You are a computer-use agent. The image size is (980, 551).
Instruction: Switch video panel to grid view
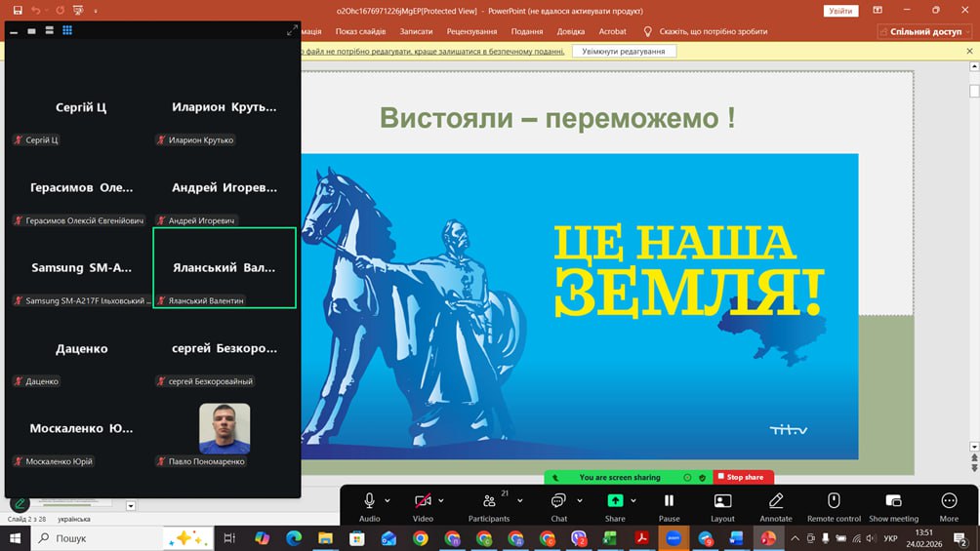(x=67, y=30)
